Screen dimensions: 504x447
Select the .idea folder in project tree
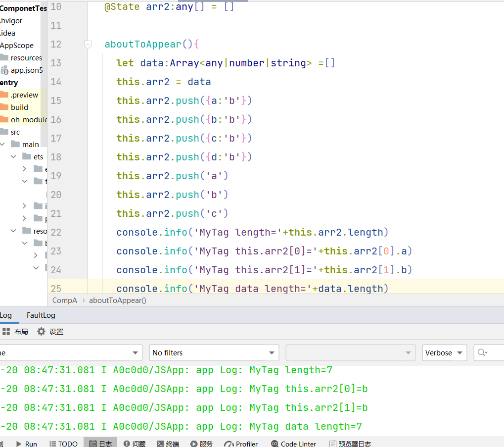click(x=8, y=33)
